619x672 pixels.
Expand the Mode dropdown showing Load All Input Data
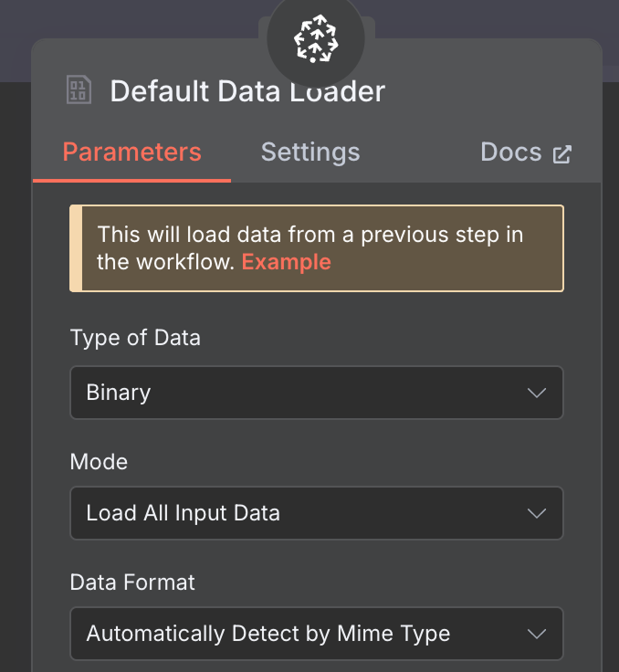[317, 513]
